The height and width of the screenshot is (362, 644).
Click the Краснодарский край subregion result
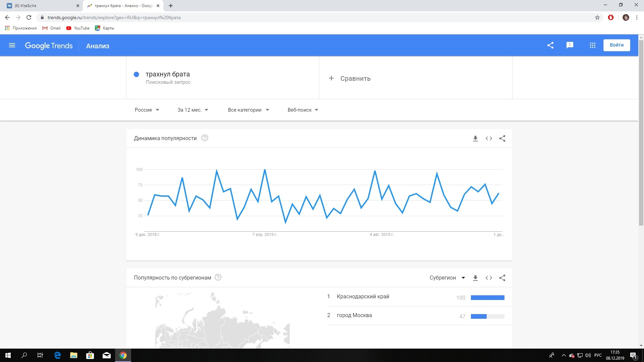pyautogui.click(x=362, y=296)
